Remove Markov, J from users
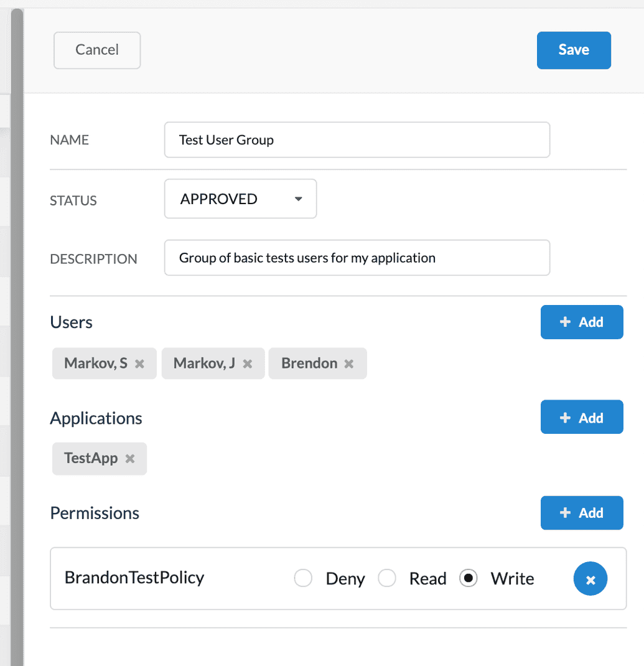The image size is (644, 666). coord(248,364)
